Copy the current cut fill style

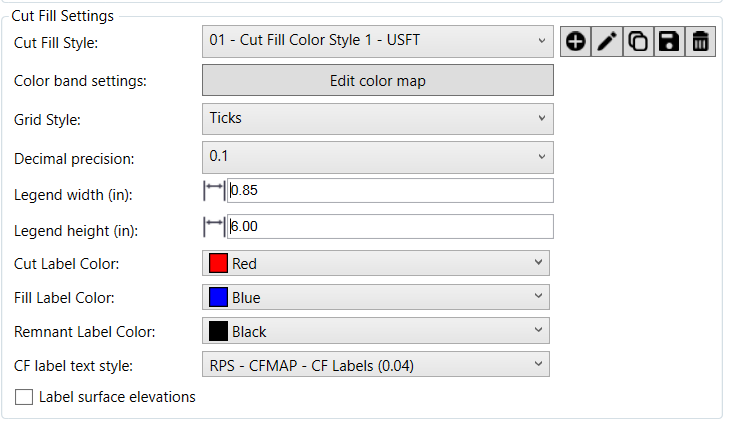pos(638,42)
